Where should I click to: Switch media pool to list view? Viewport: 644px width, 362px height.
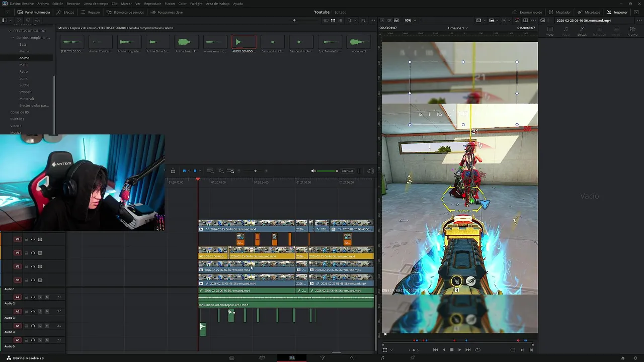point(340,20)
